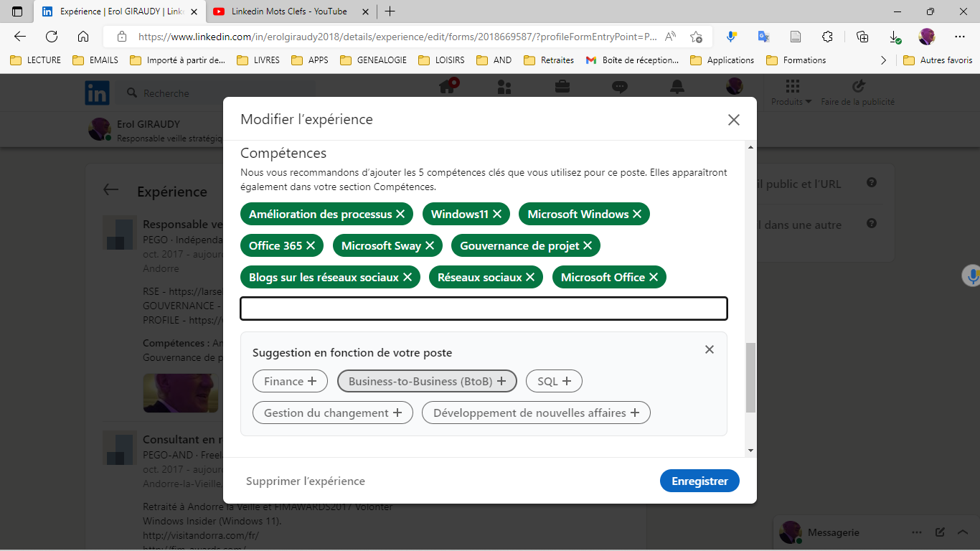This screenshot has height=551, width=980.
Task: Open the translate page icon
Action: [x=763, y=37]
